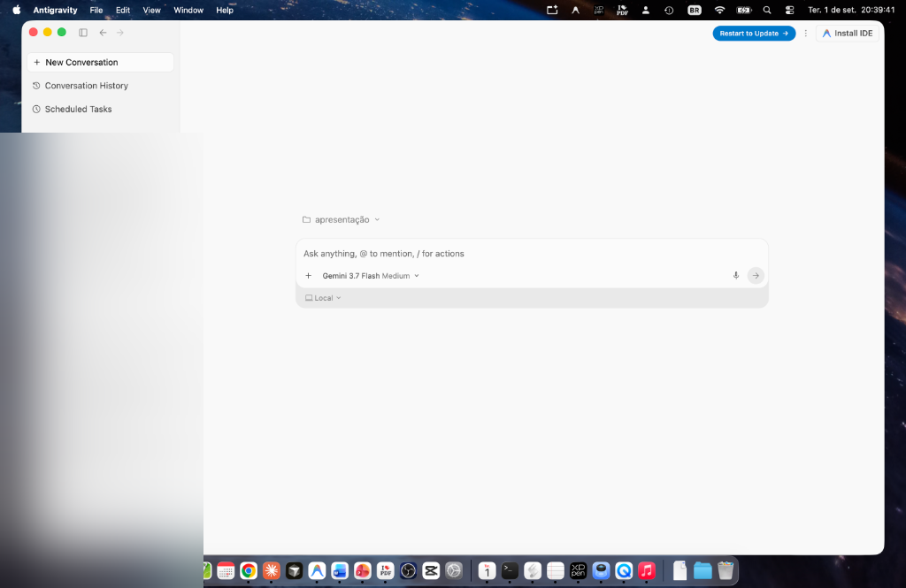Open the Downloads folder in the Dock
This screenshot has width=906, height=588.
pos(703,570)
